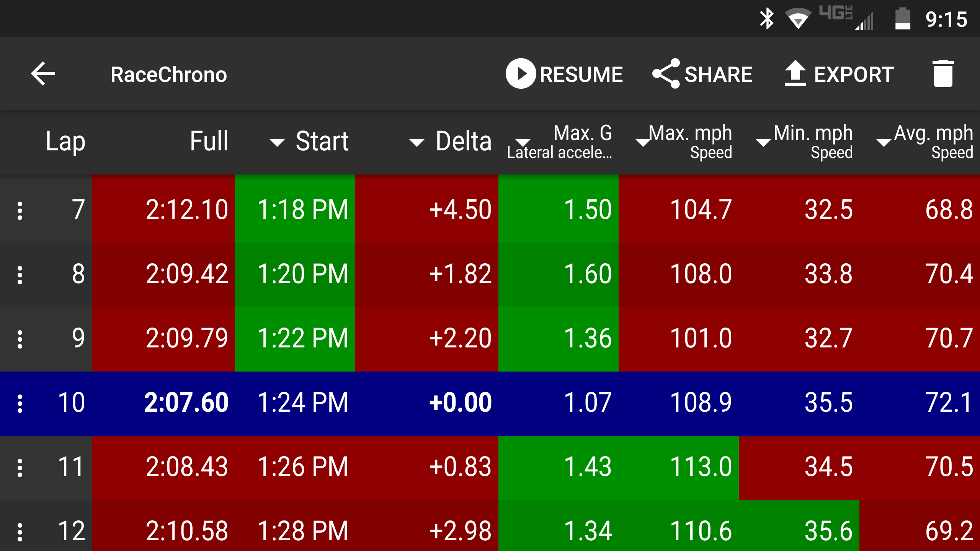This screenshot has height=551, width=980.
Task: Expand the Delta column dropdown
Action: click(x=416, y=143)
